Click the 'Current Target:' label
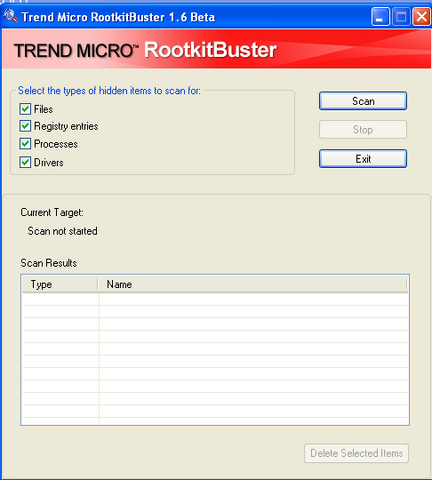 coord(52,212)
